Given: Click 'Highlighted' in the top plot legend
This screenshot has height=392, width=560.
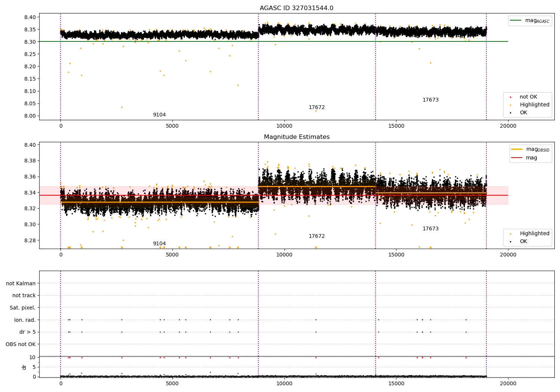Looking at the screenshot, I should point(534,105).
